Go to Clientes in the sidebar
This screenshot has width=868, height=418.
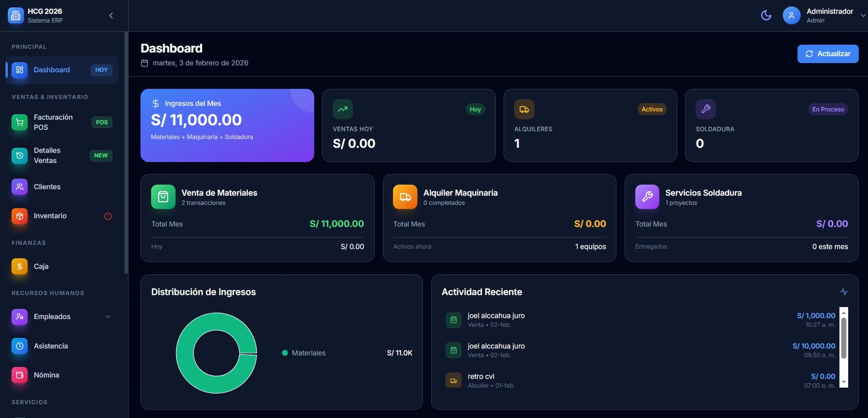(47, 187)
